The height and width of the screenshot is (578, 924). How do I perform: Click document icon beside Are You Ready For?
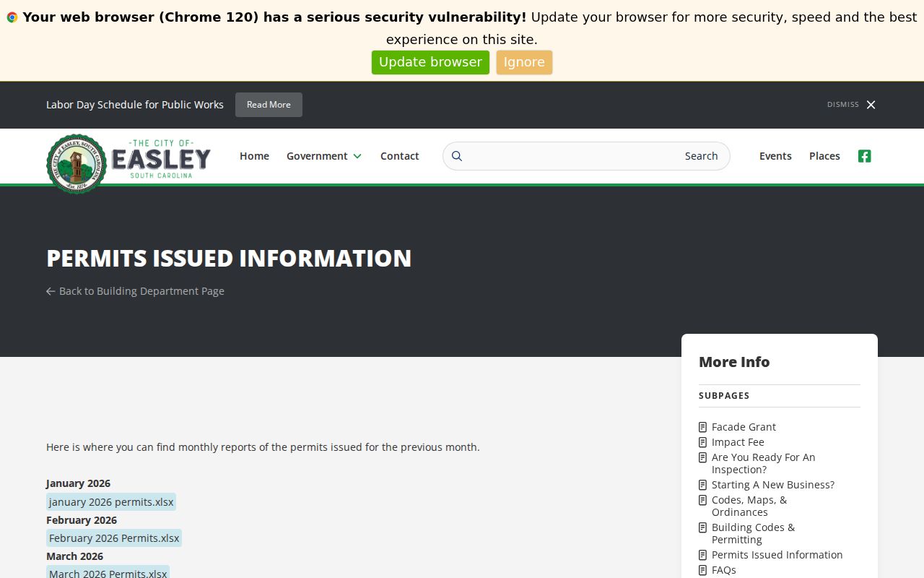pos(703,457)
